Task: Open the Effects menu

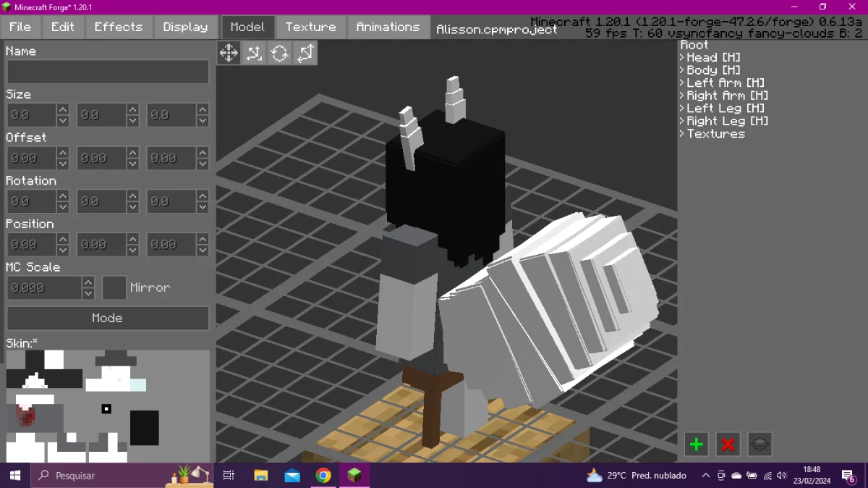Action: click(x=119, y=27)
